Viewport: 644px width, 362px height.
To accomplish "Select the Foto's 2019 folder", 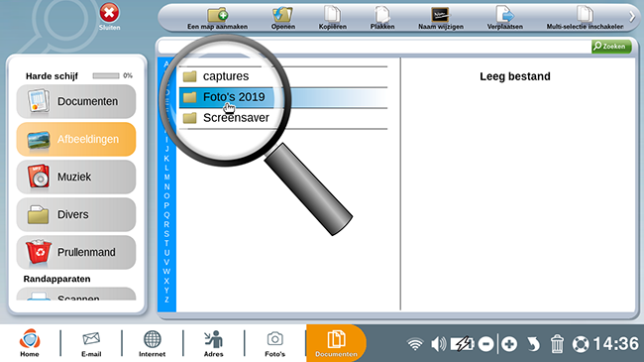I will [283, 97].
